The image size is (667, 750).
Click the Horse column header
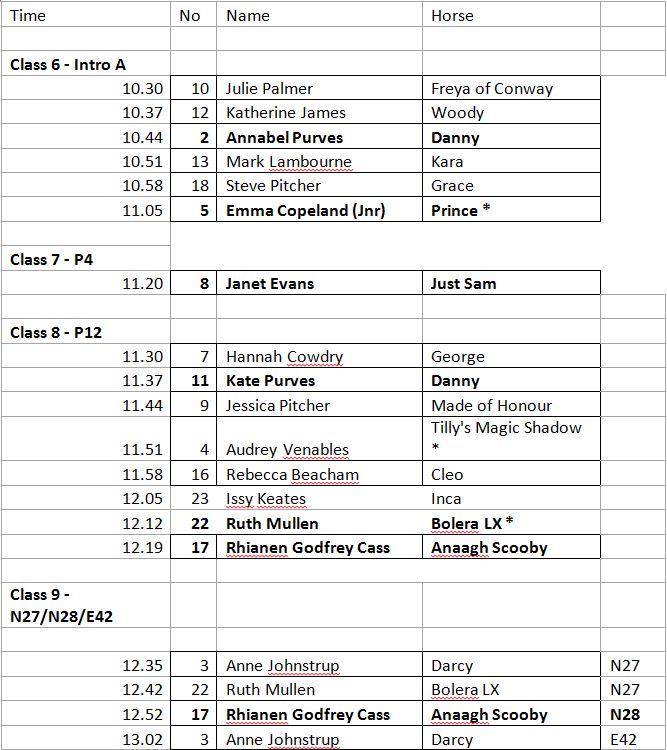452,15
